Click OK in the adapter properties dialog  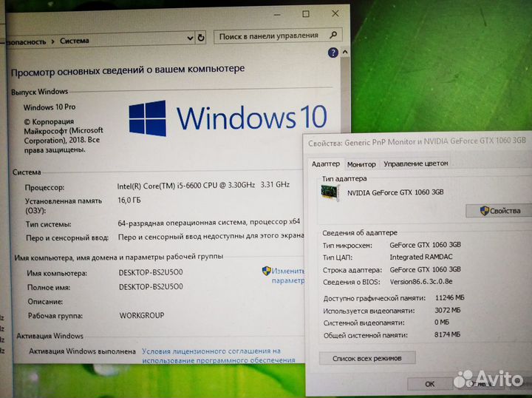pos(429,384)
